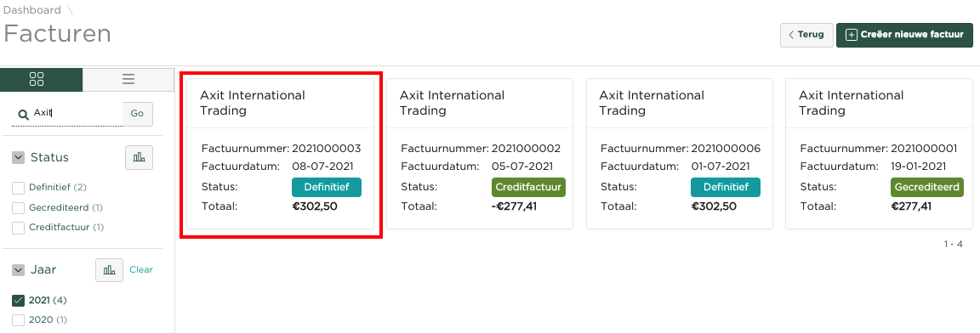Open Jaar bar chart icon

click(x=109, y=270)
